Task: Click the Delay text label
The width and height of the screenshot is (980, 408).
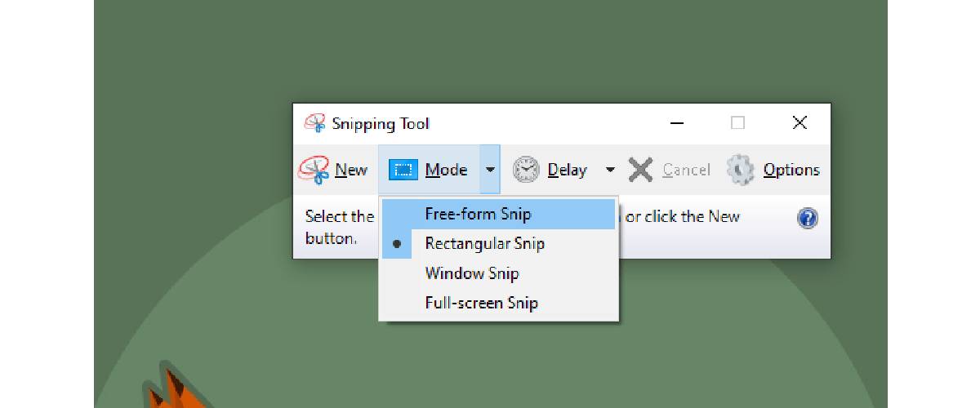Action: tap(567, 170)
